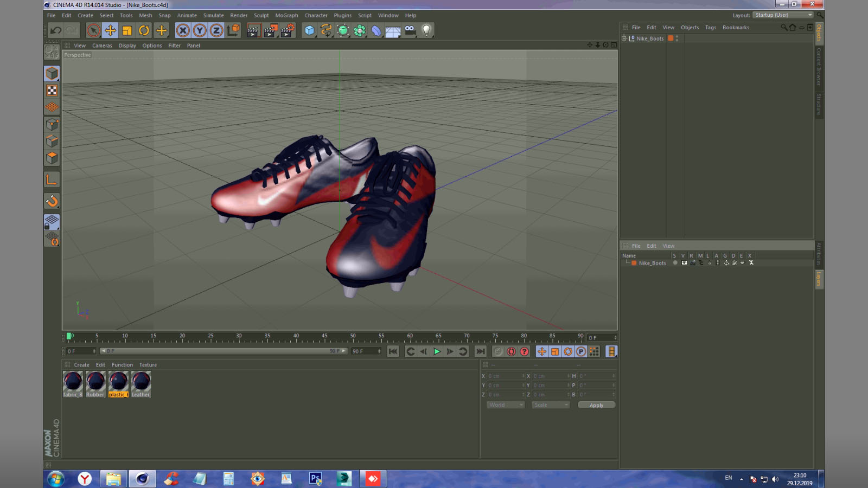Add a Floor scene object
The height and width of the screenshot is (488, 868).
coord(393,30)
